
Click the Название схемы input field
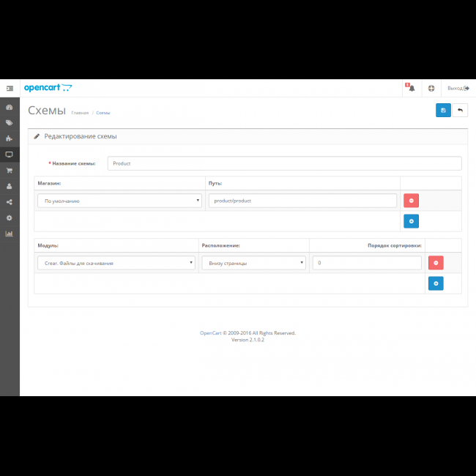click(284, 163)
